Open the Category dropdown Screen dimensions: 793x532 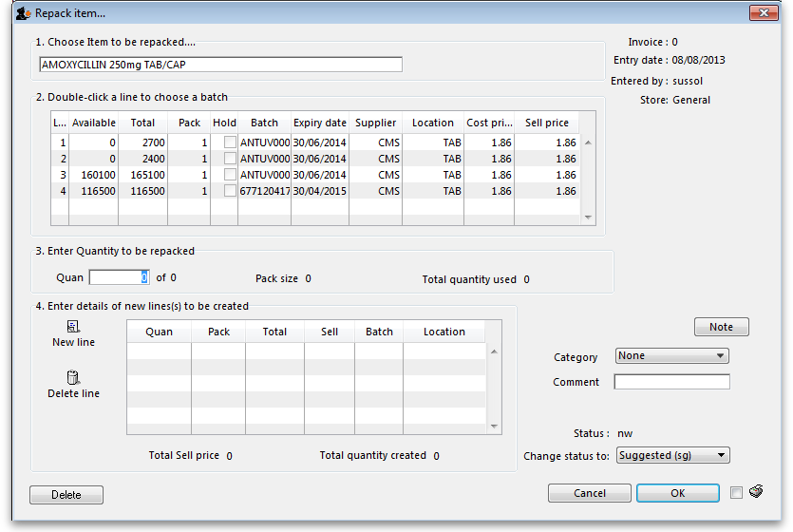coord(671,356)
